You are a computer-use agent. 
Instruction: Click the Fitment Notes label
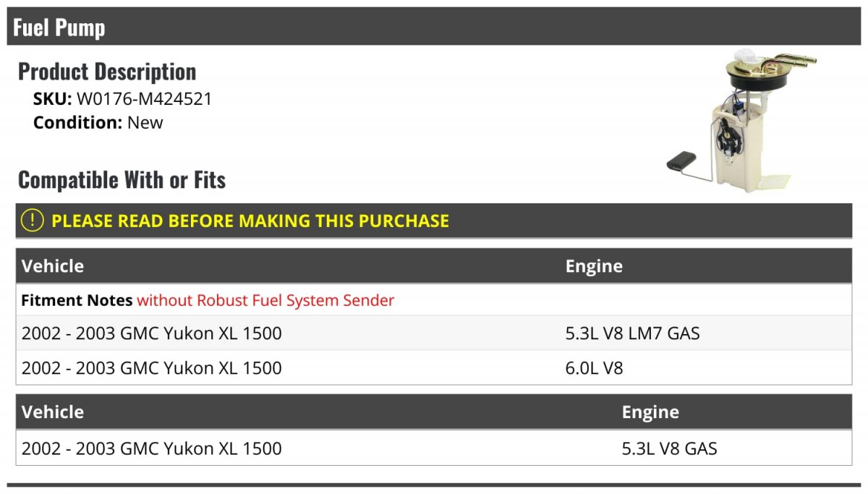point(77,300)
